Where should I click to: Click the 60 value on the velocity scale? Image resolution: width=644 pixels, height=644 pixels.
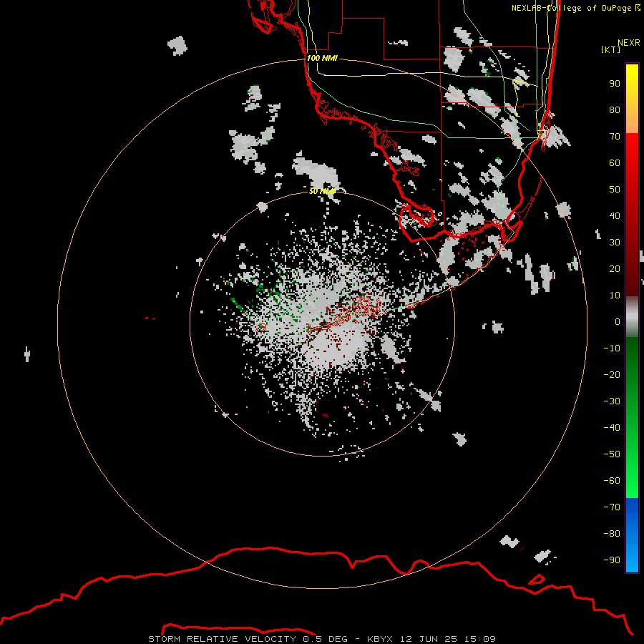click(x=615, y=162)
